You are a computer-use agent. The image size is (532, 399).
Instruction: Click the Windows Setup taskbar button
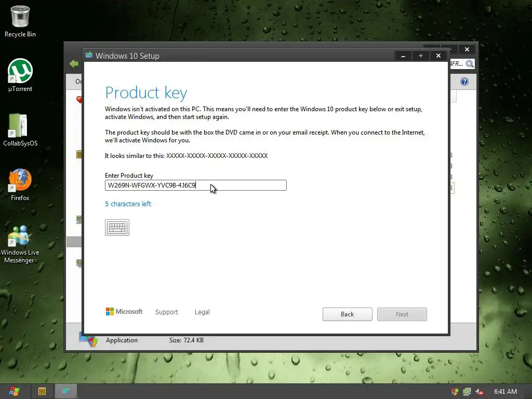(x=66, y=391)
